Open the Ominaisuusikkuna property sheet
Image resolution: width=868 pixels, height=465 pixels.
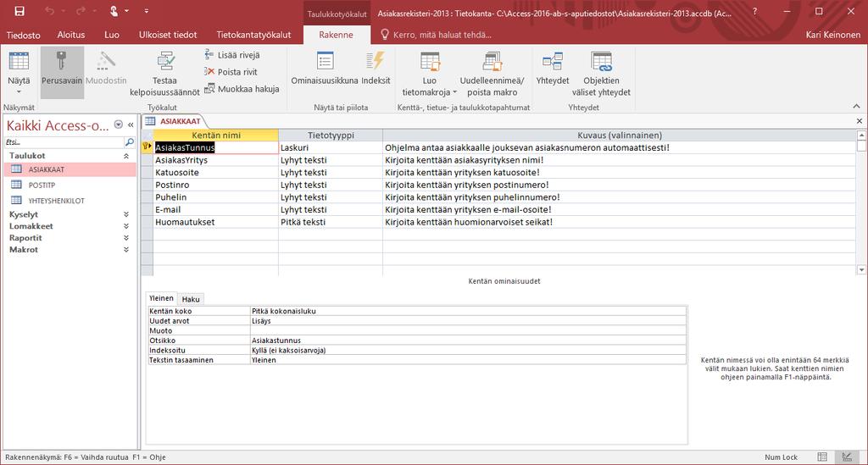325,69
